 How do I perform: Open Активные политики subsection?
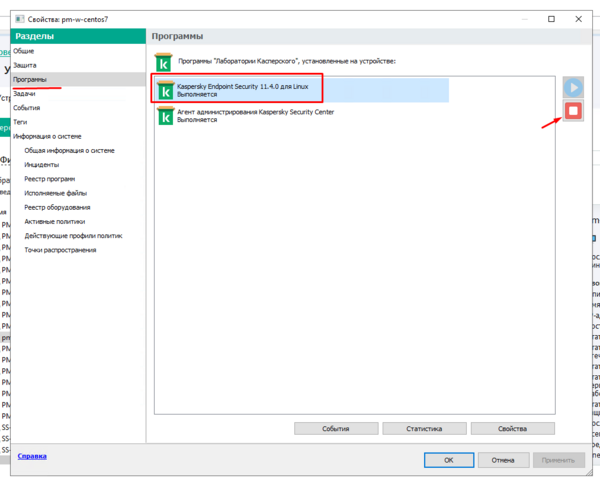coord(55,221)
